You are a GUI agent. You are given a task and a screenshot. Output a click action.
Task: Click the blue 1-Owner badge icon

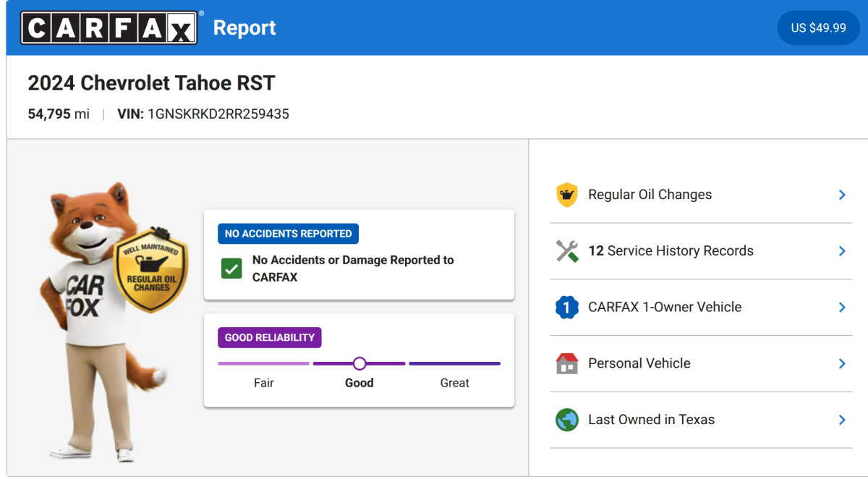pyautogui.click(x=567, y=308)
